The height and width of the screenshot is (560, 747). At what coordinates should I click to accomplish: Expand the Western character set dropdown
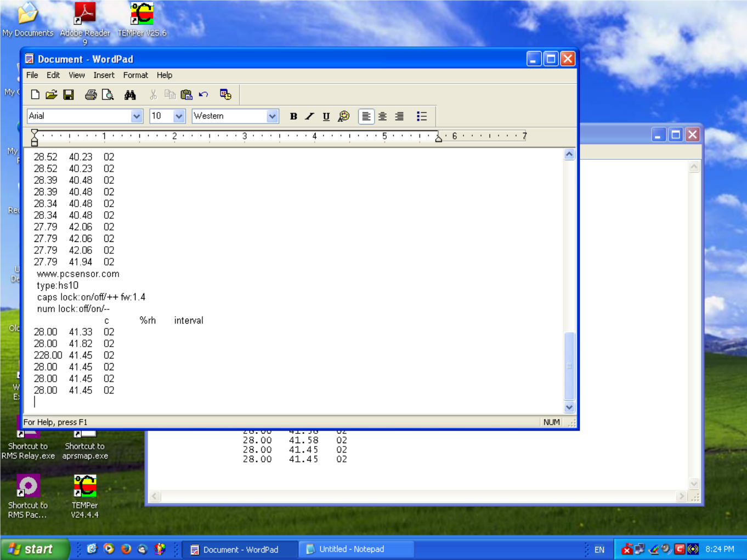point(273,116)
